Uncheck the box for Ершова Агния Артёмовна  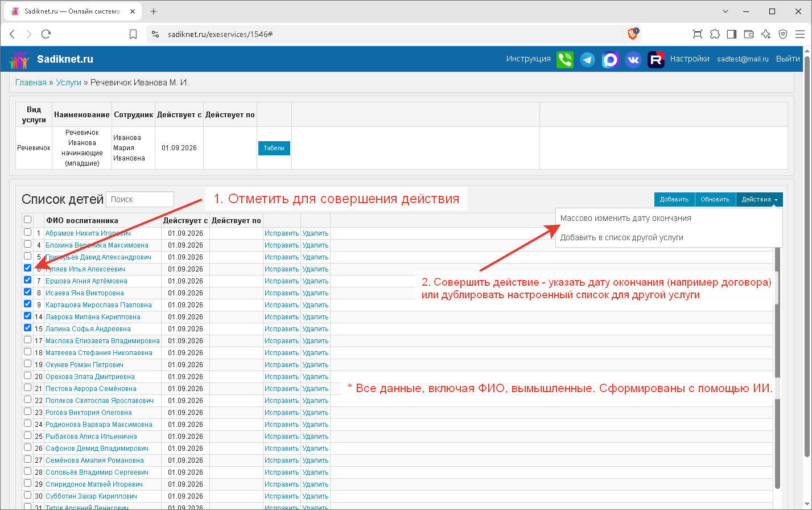point(27,280)
